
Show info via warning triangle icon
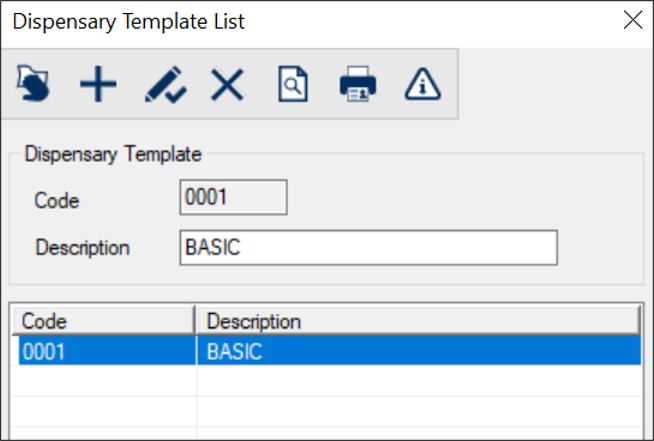[x=423, y=85]
